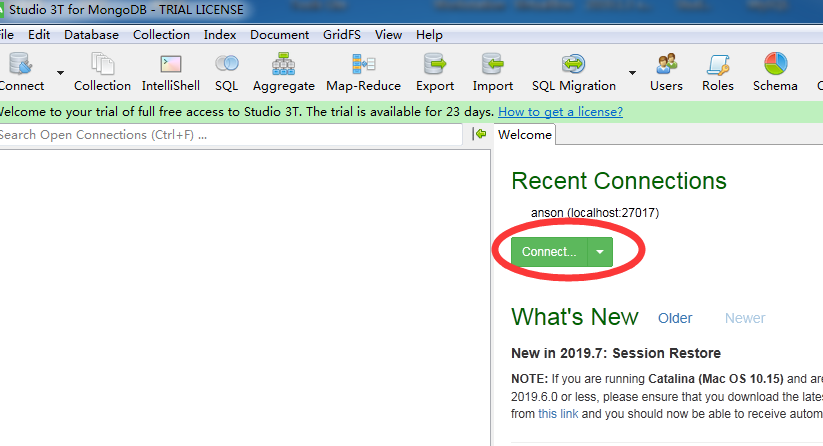
Task: Open 'this link' in the release note
Action: 558,413
